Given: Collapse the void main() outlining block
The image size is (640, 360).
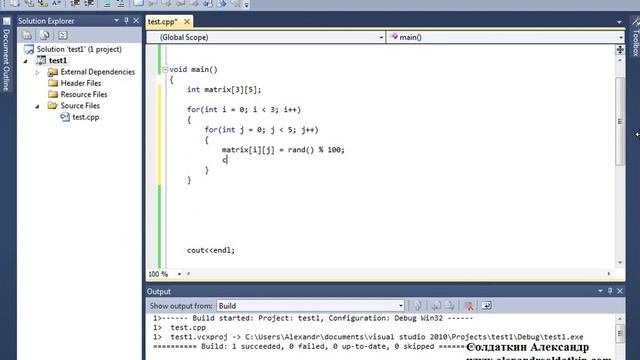Looking at the screenshot, I should pyautogui.click(x=165, y=70).
